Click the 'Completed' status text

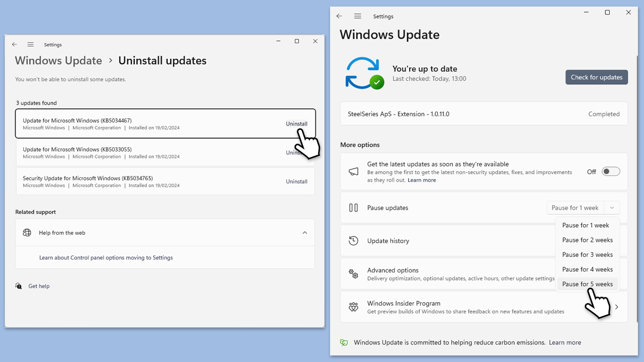tap(604, 114)
